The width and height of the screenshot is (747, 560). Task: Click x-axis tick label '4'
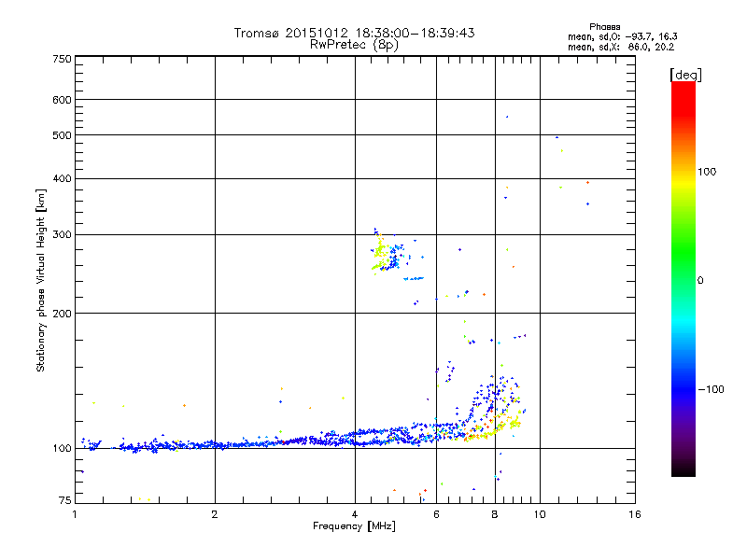(355, 514)
